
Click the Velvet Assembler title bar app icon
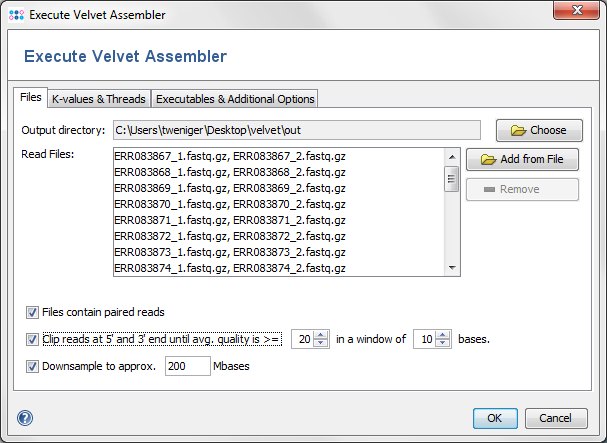(16, 15)
